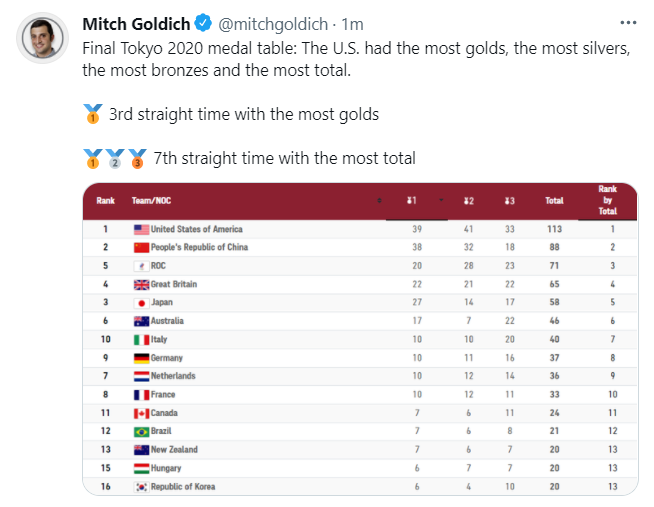Click the Total column header
654x507 pixels.
point(554,201)
